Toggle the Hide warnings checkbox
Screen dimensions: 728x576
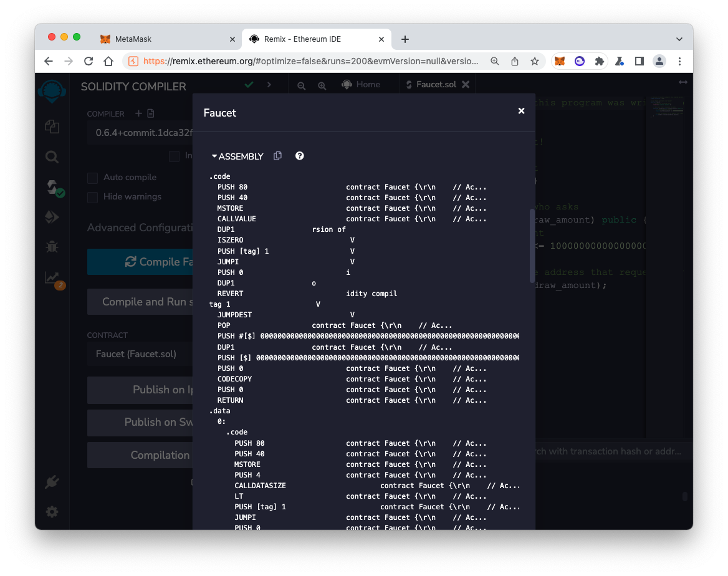tap(93, 197)
